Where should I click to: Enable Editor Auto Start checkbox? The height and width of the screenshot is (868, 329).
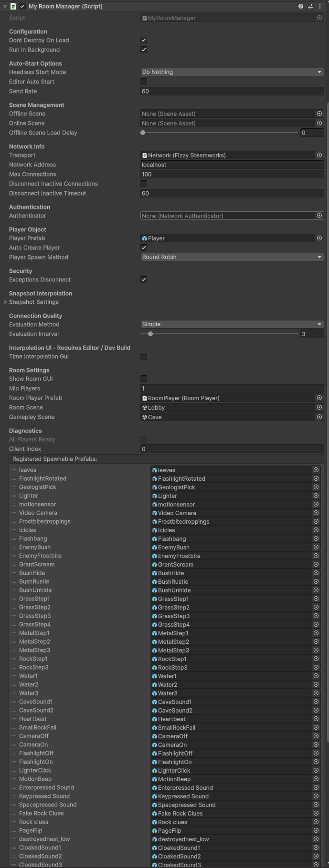tap(144, 82)
